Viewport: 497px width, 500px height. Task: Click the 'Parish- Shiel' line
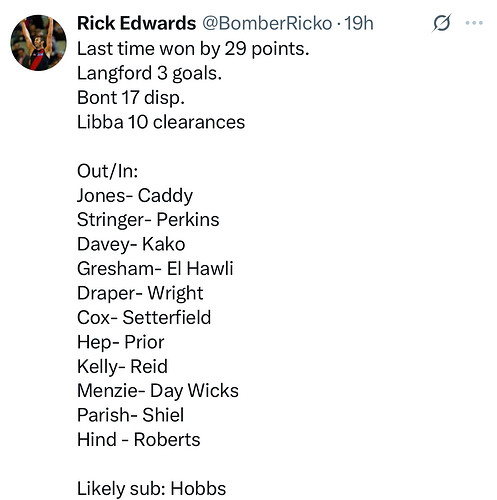click(x=130, y=415)
